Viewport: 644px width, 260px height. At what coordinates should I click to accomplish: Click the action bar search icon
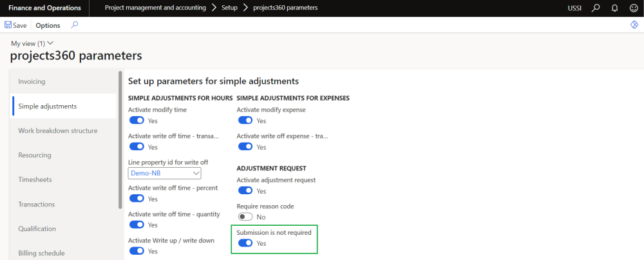pyautogui.click(x=75, y=25)
